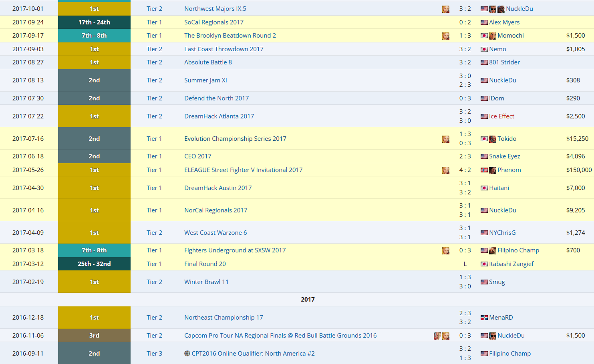Click the US flag next to Smug
The image size is (594, 364).
pos(484,282)
